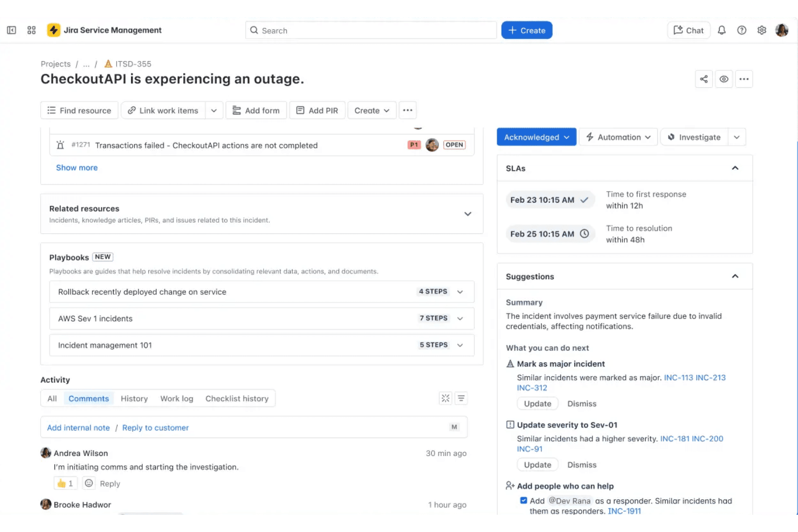798x532 pixels.
Task: Expand Rollback recently deployed change playbook
Action: coord(460,292)
